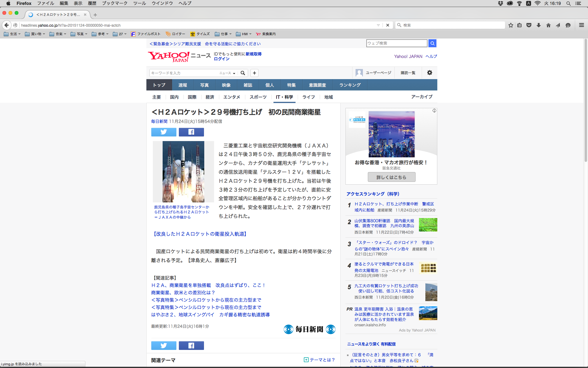Click the Pocket save icon
Image resolution: width=588 pixels, height=368 pixels.
529,25
